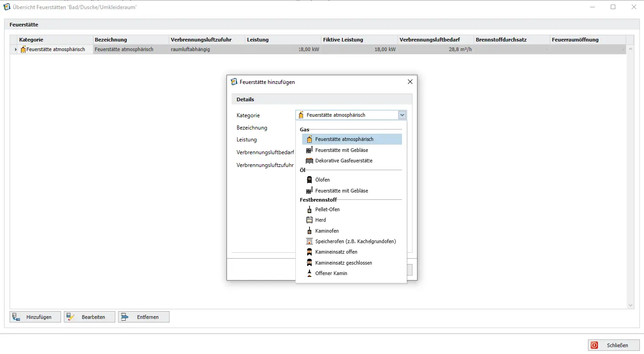Collapse the Kategorie dropdown arrow

coord(402,115)
